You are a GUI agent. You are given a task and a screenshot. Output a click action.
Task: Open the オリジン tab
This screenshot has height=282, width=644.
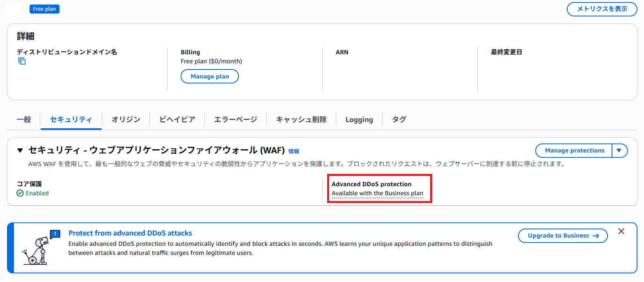pos(126,120)
